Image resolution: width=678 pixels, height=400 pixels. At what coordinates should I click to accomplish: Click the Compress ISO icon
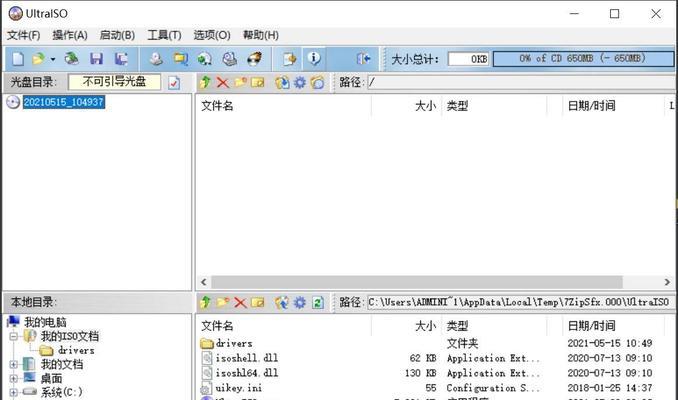pyautogui.click(x=205, y=58)
